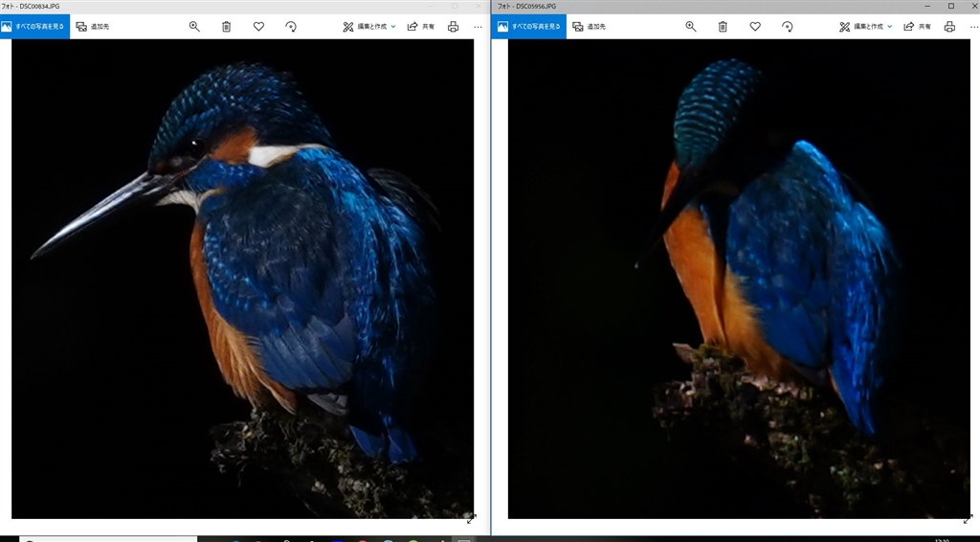Share the DSC00834.JPG photo via 共有
Screen dimensions: 980x542
(421, 27)
